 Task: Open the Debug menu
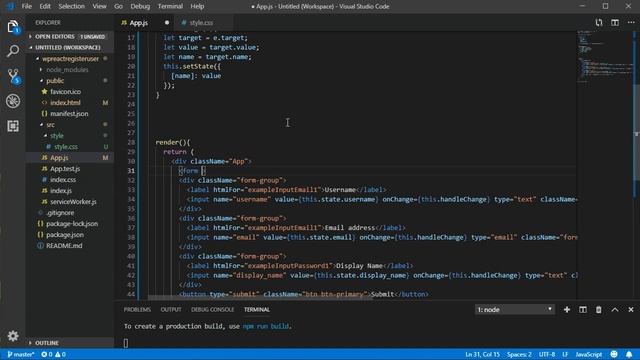140,7
